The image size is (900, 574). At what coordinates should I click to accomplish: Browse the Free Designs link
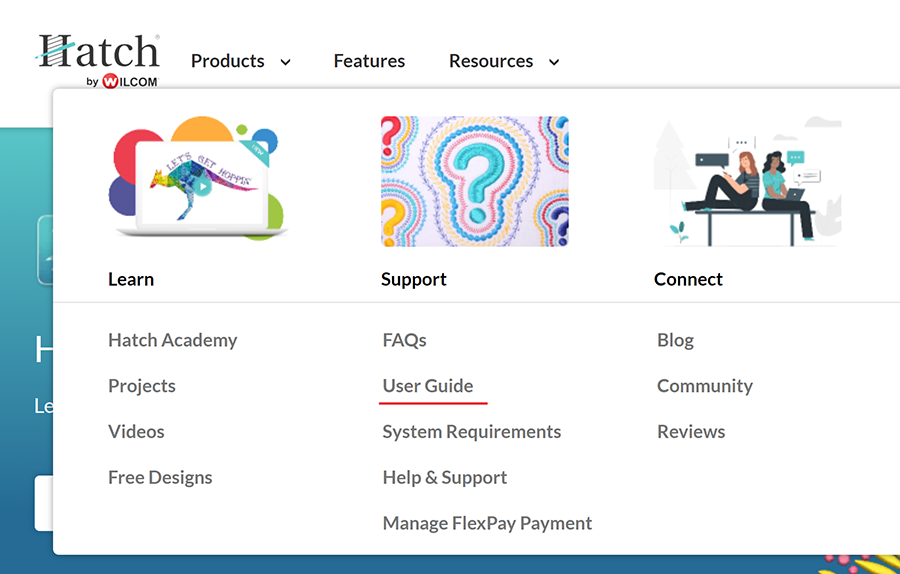click(x=160, y=478)
